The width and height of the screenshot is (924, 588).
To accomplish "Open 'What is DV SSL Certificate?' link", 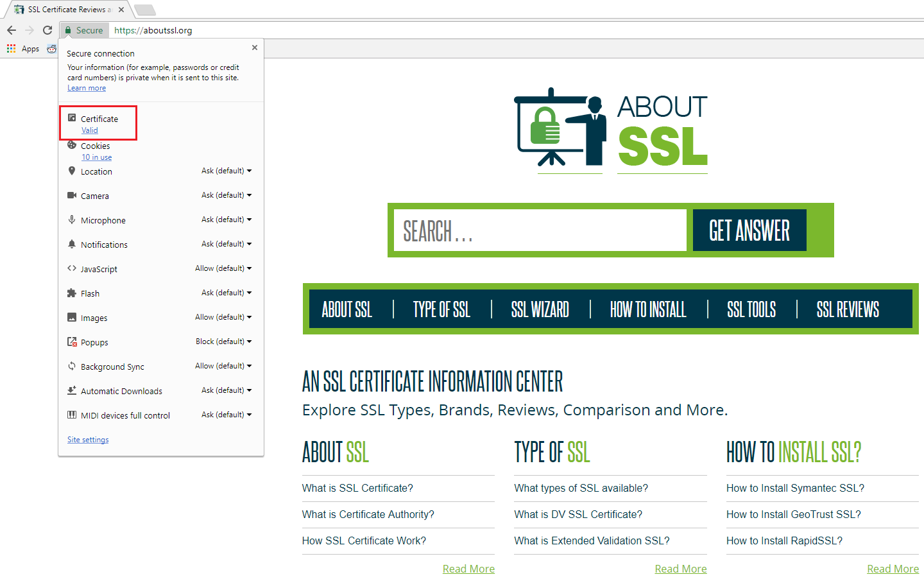I will (578, 514).
